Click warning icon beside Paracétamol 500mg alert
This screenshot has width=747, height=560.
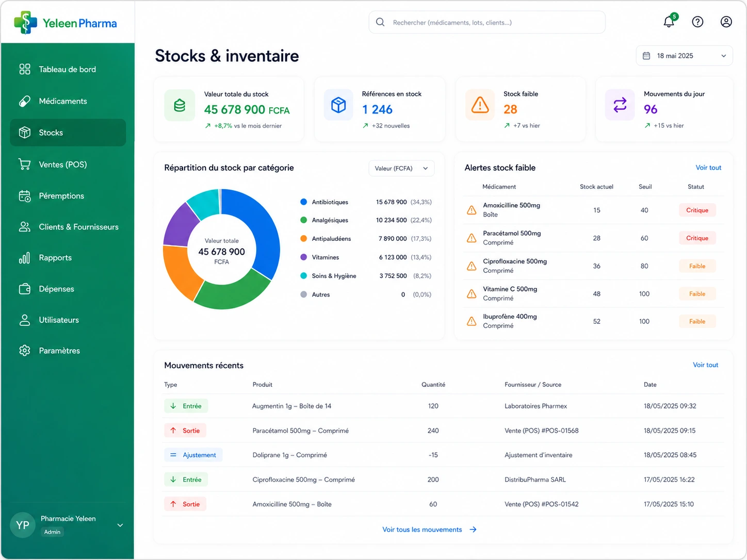pos(472,238)
